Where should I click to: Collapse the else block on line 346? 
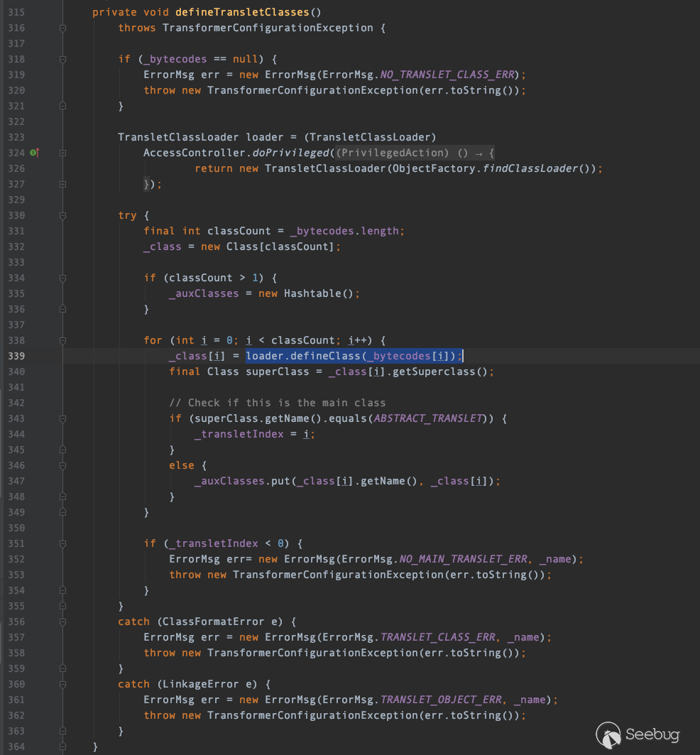tap(62, 465)
